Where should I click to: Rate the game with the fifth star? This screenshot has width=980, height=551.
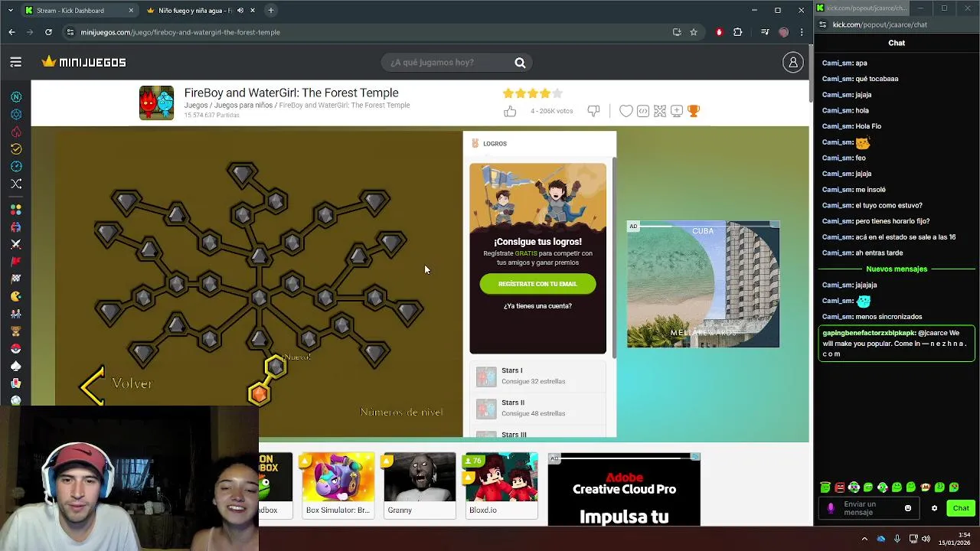(x=557, y=93)
